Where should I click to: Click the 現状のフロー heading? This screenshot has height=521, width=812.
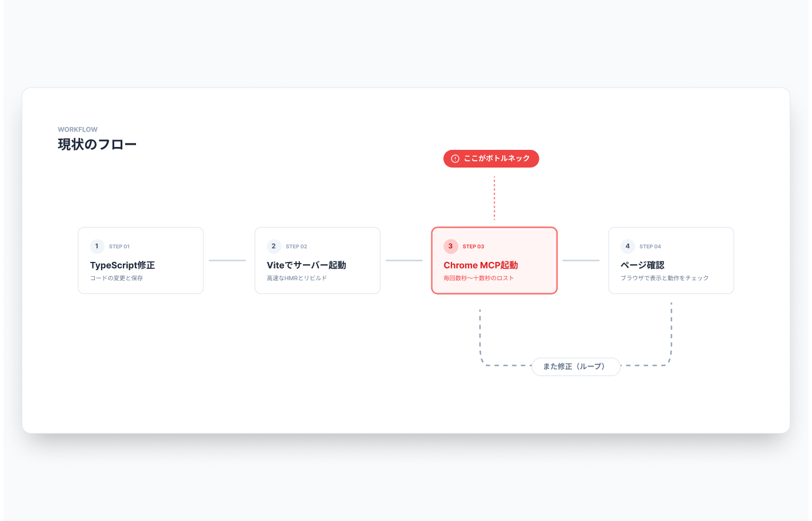97,145
